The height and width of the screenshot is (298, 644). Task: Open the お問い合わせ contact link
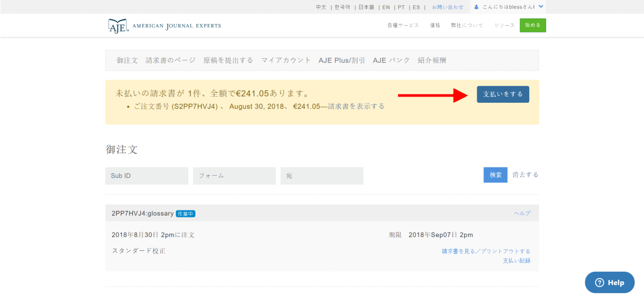(448, 7)
